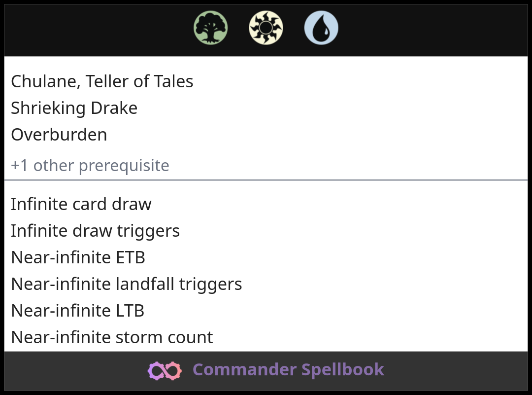Choose the Overburden card name

pyautogui.click(x=59, y=135)
